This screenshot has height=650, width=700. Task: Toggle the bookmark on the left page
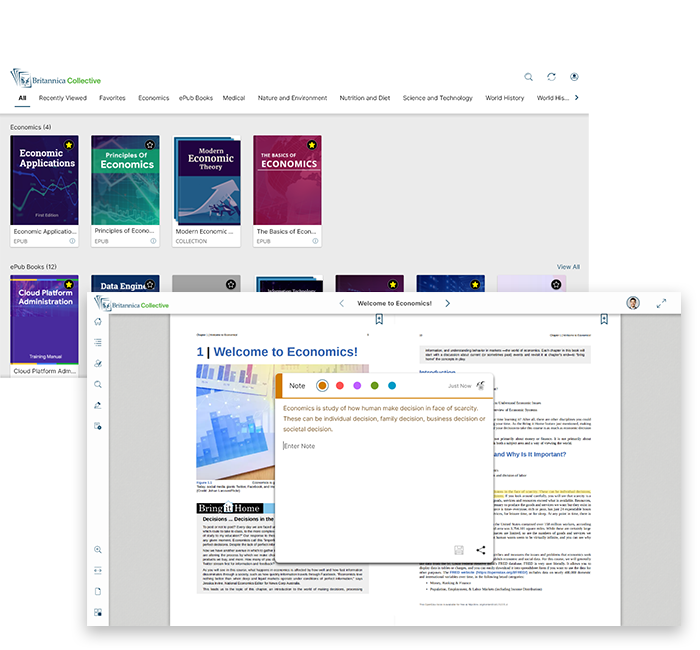pos(379,320)
